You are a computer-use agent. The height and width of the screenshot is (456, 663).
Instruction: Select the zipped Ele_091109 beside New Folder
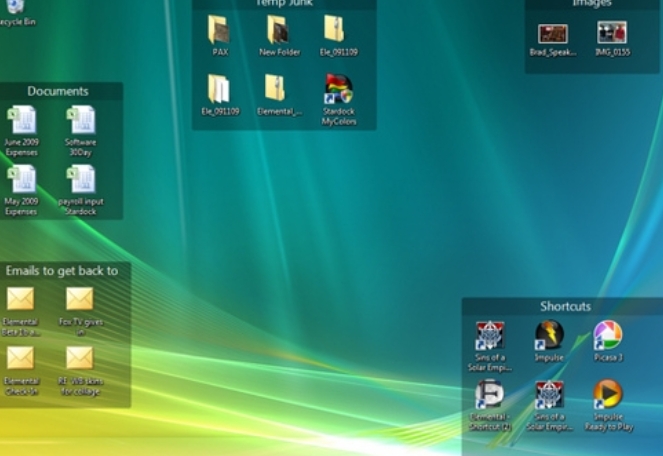pos(334,29)
